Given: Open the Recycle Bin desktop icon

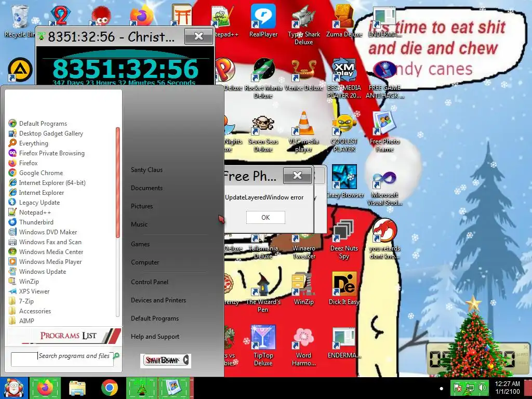Looking at the screenshot, I should click(x=19, y=21).
